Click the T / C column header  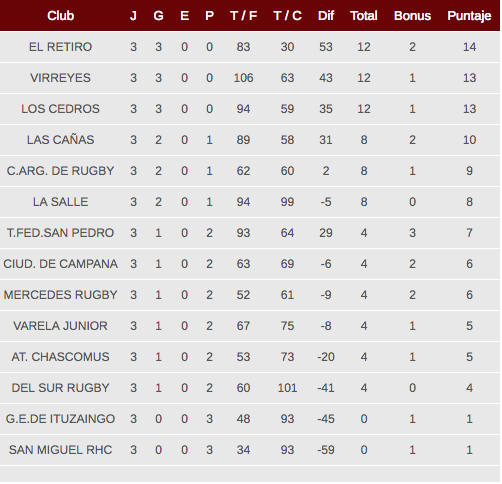click(x=287, y=16)
